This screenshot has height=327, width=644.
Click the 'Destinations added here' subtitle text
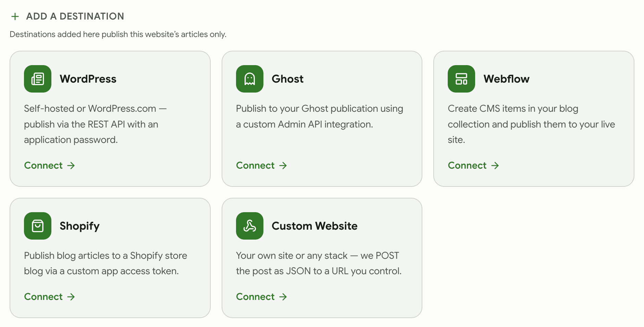coord(118,34)
